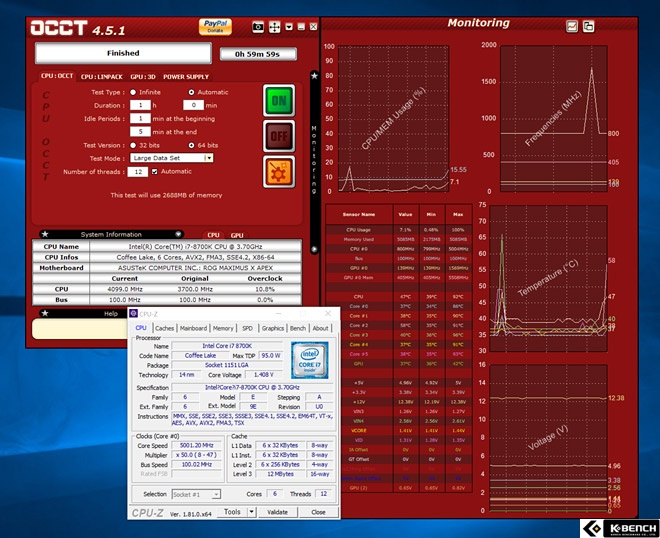
Task: Select the GPU tab in System Information
Action: [237, 235]
